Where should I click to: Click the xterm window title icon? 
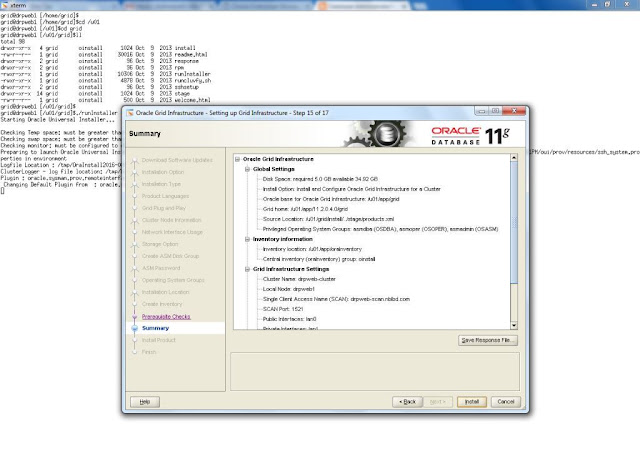coord(5,5)
